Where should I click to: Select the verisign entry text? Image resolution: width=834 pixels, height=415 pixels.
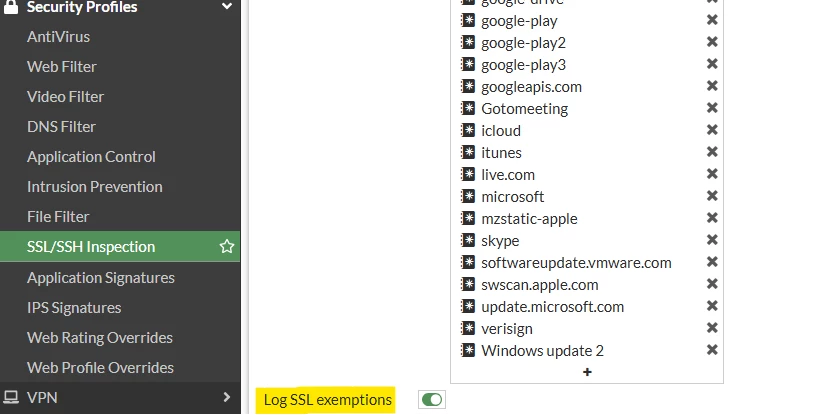[507, 329]
